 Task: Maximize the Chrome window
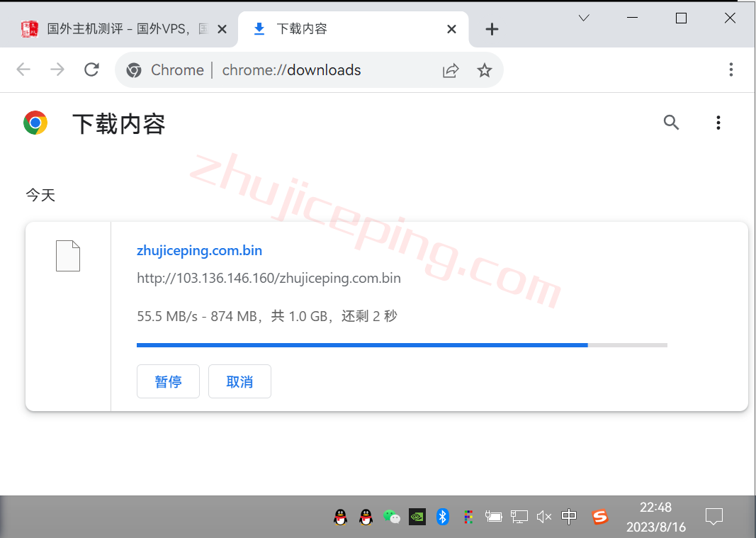(681, 18)
